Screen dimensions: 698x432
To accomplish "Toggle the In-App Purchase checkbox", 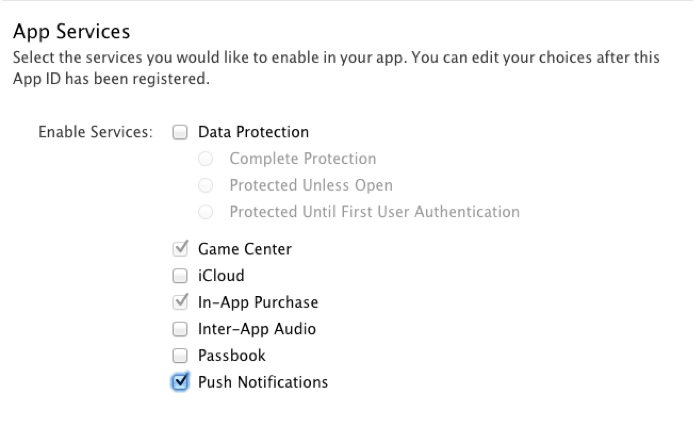I will pyautogui.click(x=180, y=302).
